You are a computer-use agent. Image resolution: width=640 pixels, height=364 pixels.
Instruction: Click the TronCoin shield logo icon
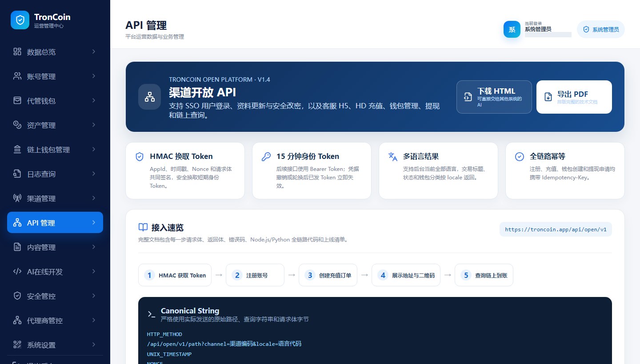coord(20,20)
